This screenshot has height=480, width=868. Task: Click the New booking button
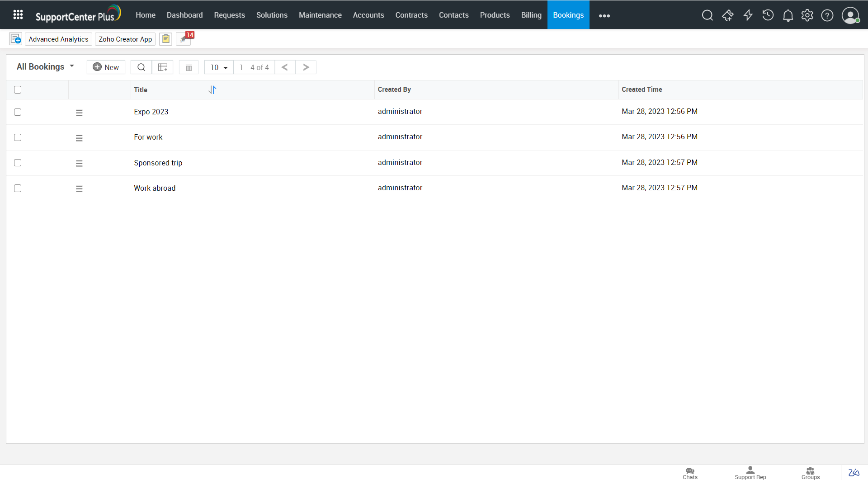coord(106,67)
